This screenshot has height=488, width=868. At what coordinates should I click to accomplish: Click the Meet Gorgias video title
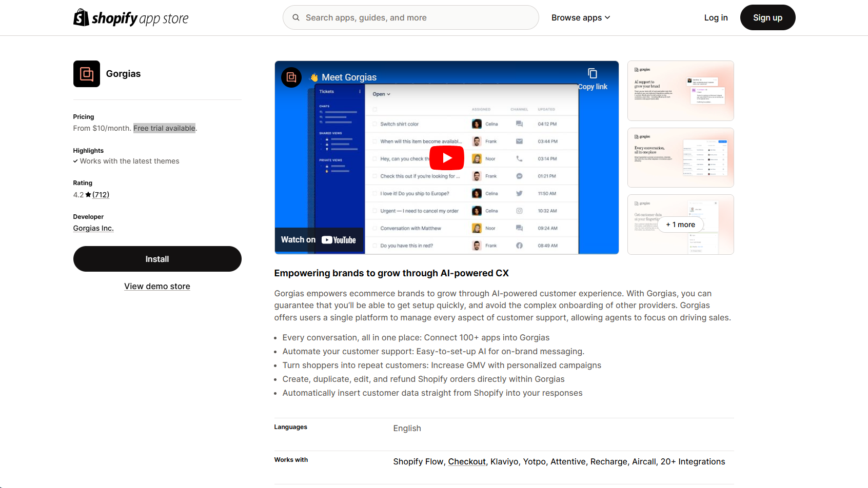coord(349,77)
